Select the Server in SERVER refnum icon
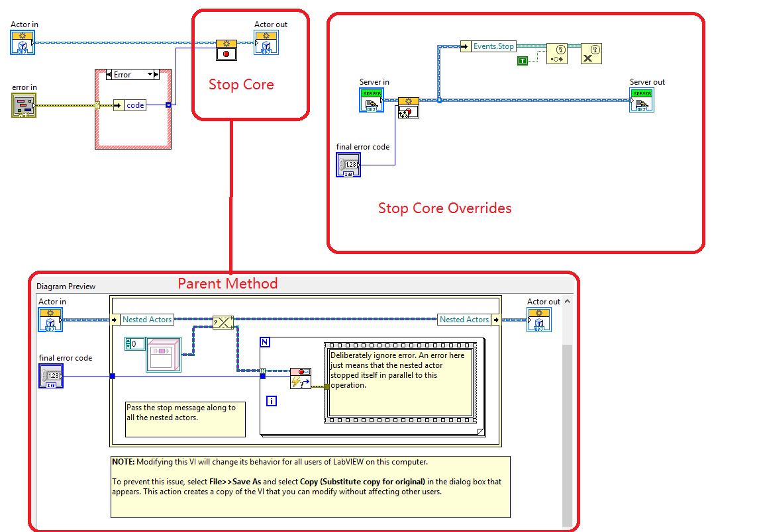Image resolution: width=759 pixels, height=532 pixels. tap(372, 101)
